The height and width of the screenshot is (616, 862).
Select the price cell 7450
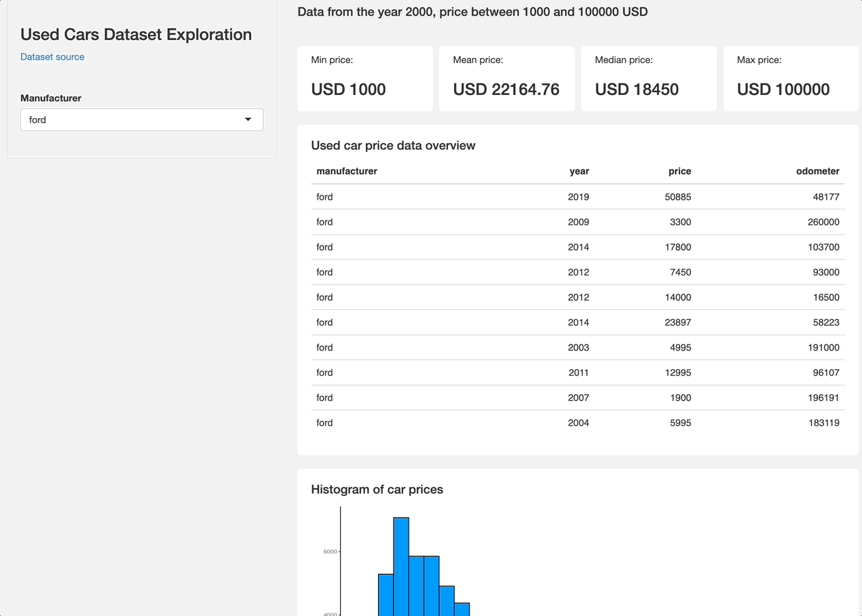coord(681,272)
